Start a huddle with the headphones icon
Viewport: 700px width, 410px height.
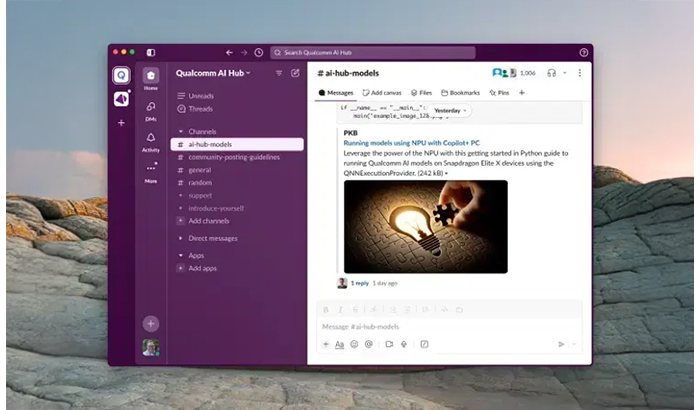[x=551, y=73]
